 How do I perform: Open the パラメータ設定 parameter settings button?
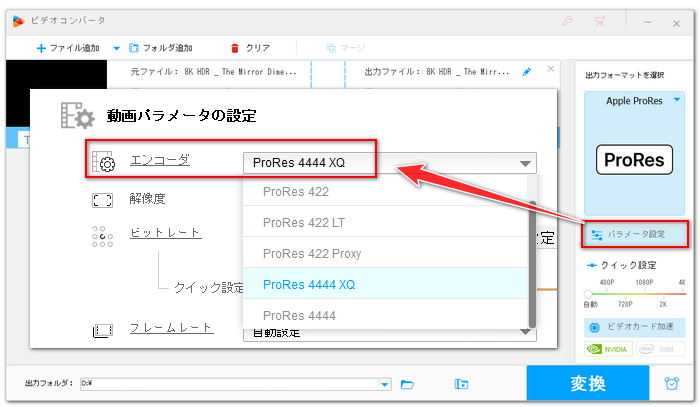pos(636,235)
